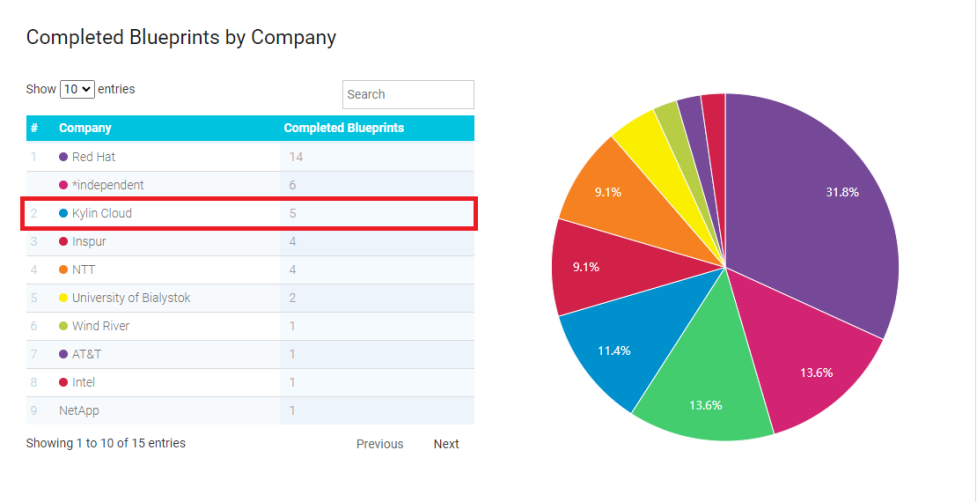Click the purple dot beside AT&T
The height and width of the screenshot is (502, 977).
pyautogui.click(x=63, y=354)
